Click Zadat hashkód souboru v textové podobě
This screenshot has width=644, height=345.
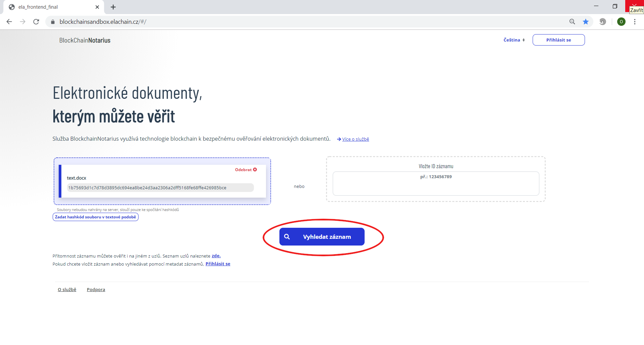(96, 217)
